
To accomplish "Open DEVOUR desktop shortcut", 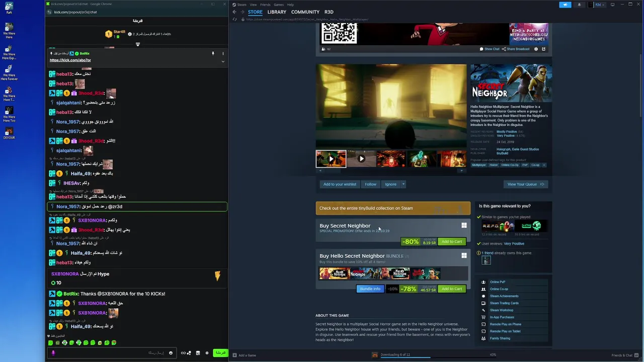I will (9, 134).
